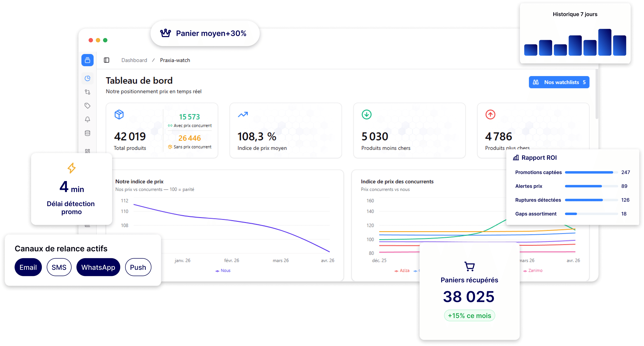The width and height of the screenshot is (644, 346).
Task: Open the pie chart dashboard sidebar icon
Action: (x=87, y=78)
